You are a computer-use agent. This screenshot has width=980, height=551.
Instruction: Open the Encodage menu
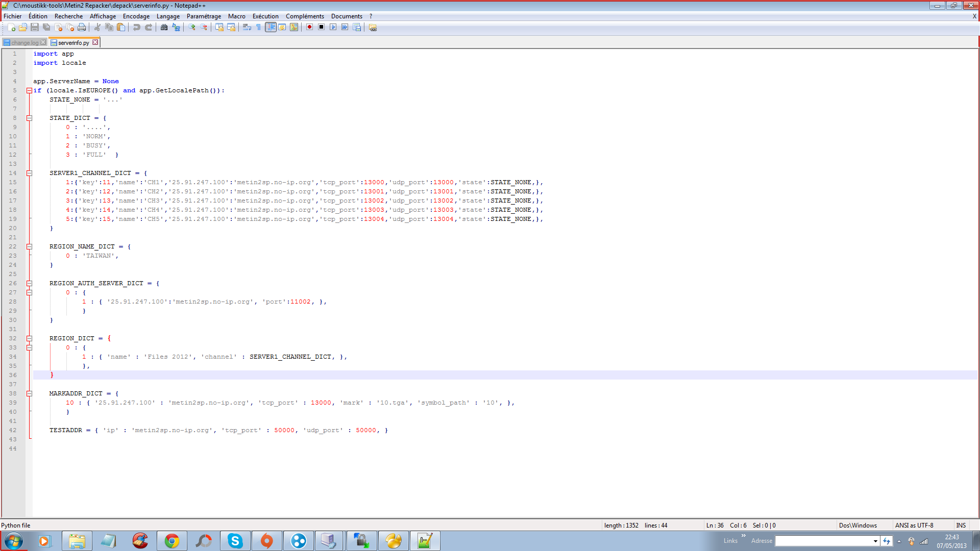(x=136, y=16)
